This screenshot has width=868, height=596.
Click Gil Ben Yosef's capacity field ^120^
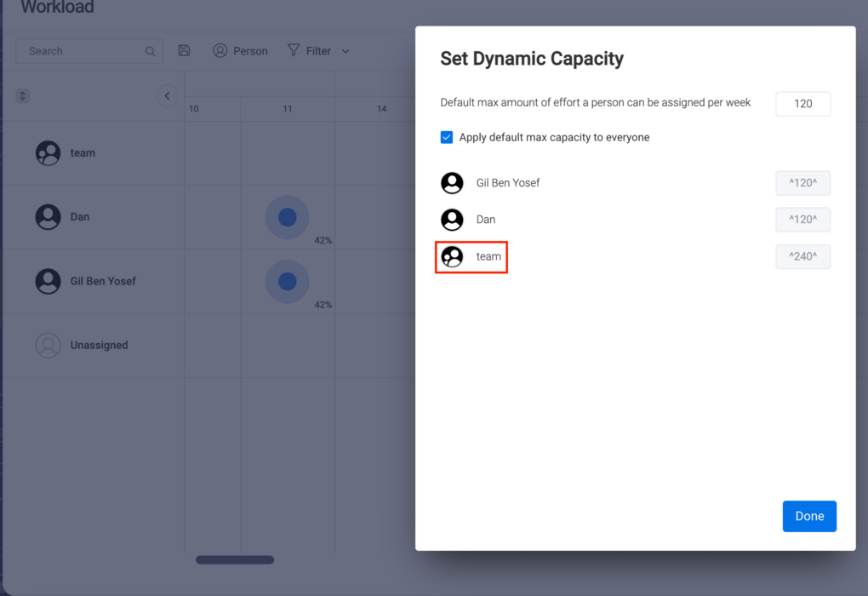tap(802, 183)
